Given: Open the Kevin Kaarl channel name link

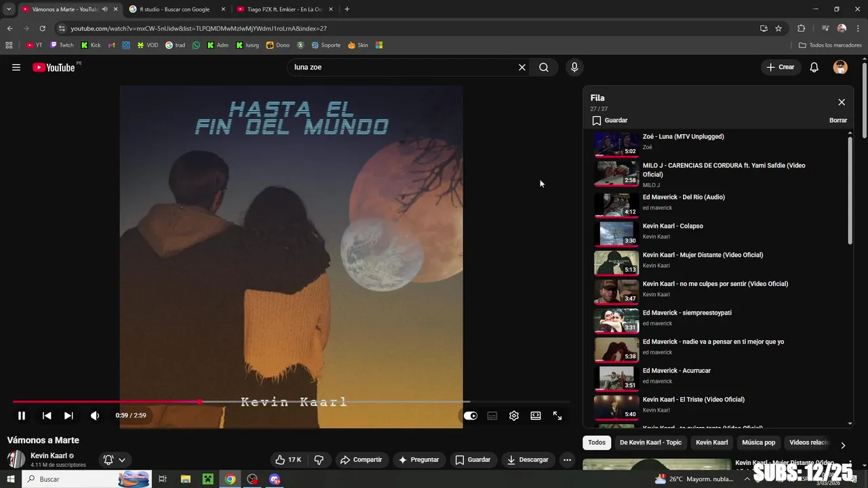Looking at the screenshot, I should [49, 455].
